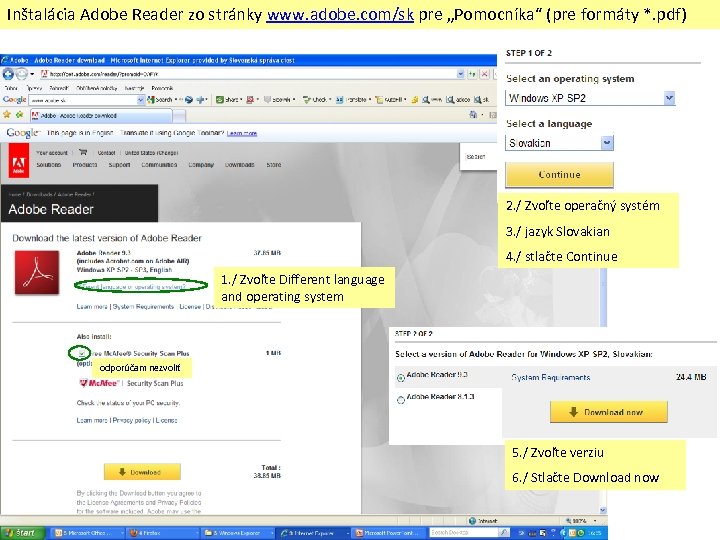Click the red Adobe logo
Image resolution: width=720 pixels, height=540 pixels.
[x=18, y=161]
